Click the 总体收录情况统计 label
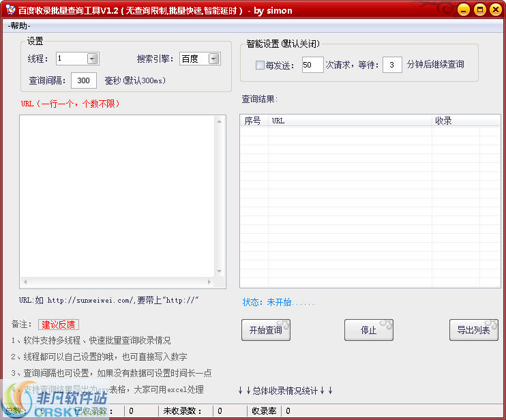Viewport: 506px width, 420px height. coord(285,391)
